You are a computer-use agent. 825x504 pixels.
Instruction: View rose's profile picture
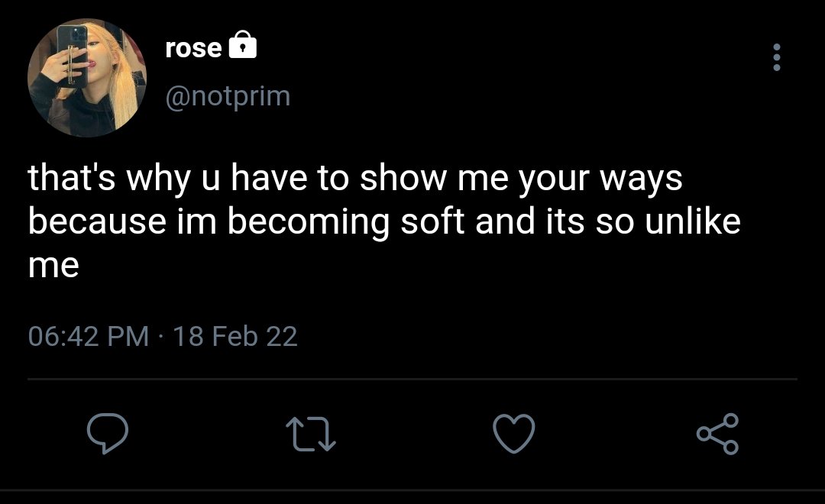pos(87,78)
